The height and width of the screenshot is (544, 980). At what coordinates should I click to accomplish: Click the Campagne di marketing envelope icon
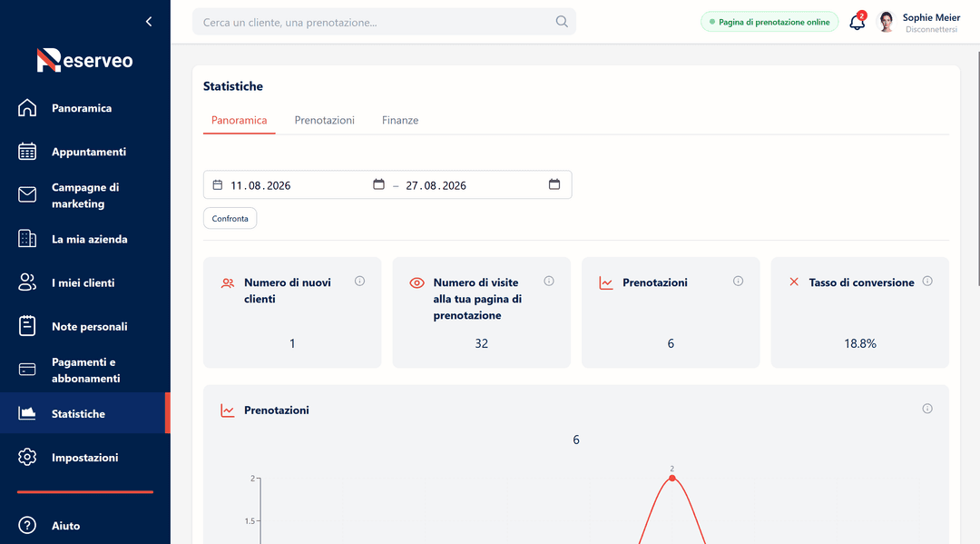click(x=27, y=195)
